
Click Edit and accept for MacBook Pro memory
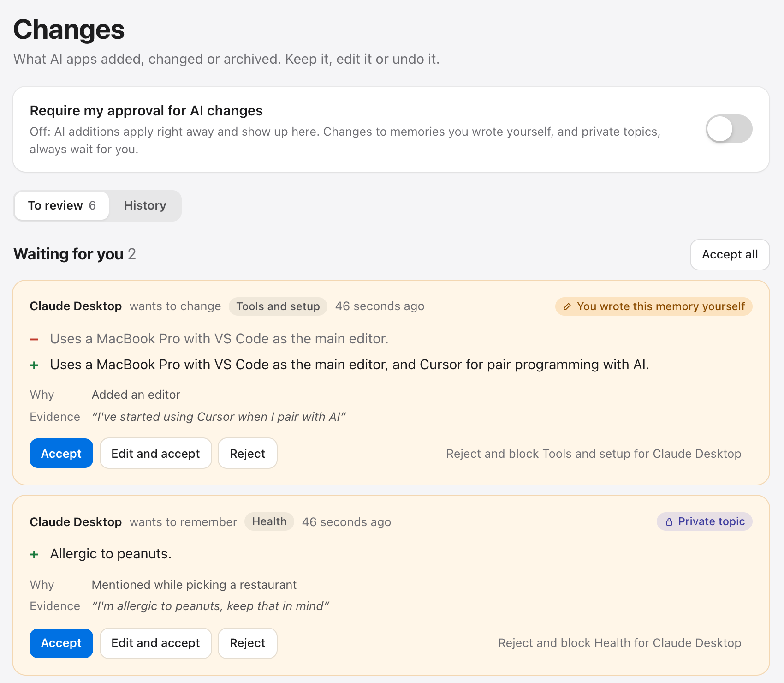pyautogui.click(x=155, y=454)
